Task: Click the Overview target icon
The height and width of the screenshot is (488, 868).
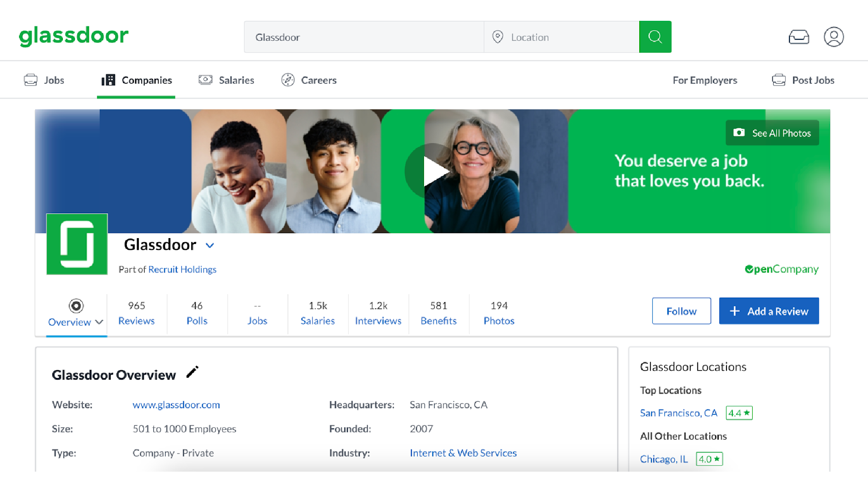Action: (76, 306)
